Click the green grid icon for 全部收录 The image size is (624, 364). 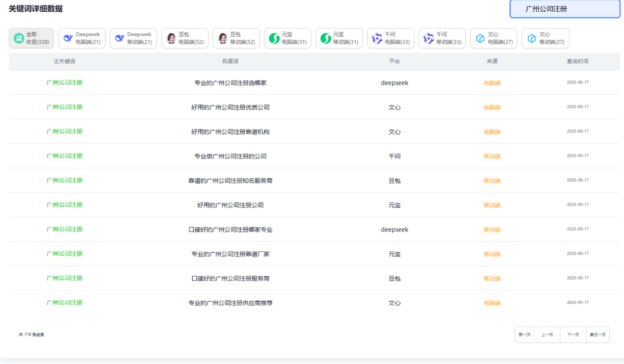point(19,38)
